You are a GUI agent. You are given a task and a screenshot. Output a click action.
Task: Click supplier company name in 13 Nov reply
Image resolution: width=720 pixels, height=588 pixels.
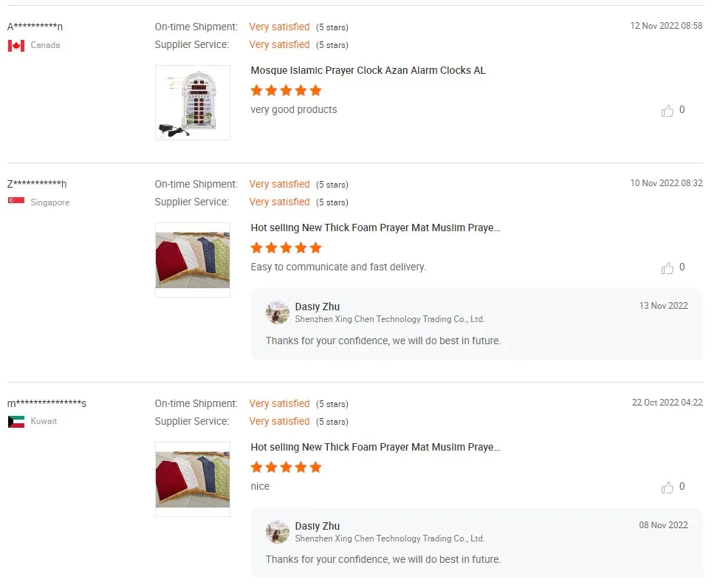pyautogui.click(x=389, y=320)
